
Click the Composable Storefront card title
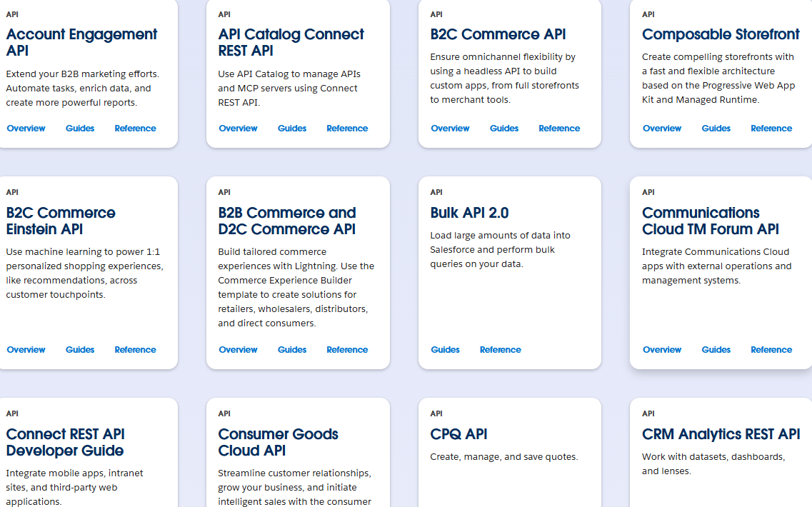[721, 34]
